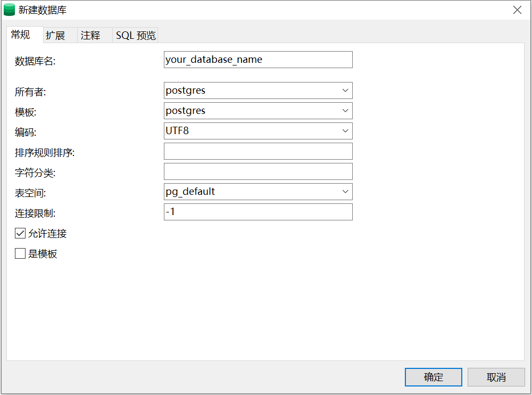Click the 字符分类: label
Image resolution: width=532 pixels, height=395 pixels.
35,173
